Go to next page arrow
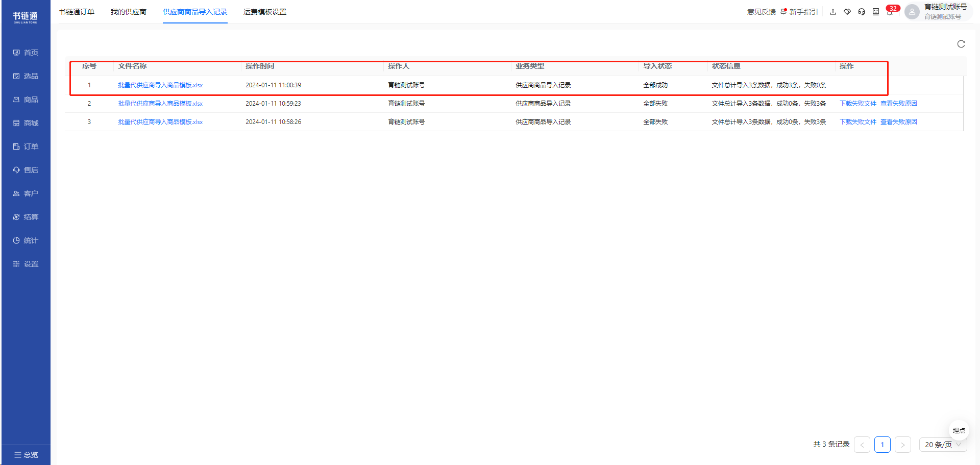The height and width of the screenshot is (465, 980). pyautogui.click(x=902, y=445)
